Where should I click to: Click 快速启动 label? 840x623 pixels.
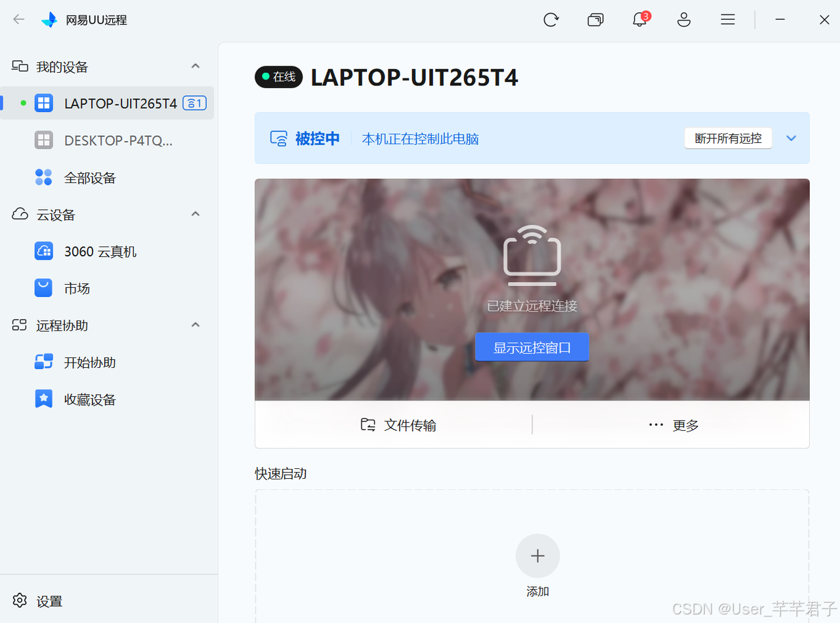[x=281, y=473]
